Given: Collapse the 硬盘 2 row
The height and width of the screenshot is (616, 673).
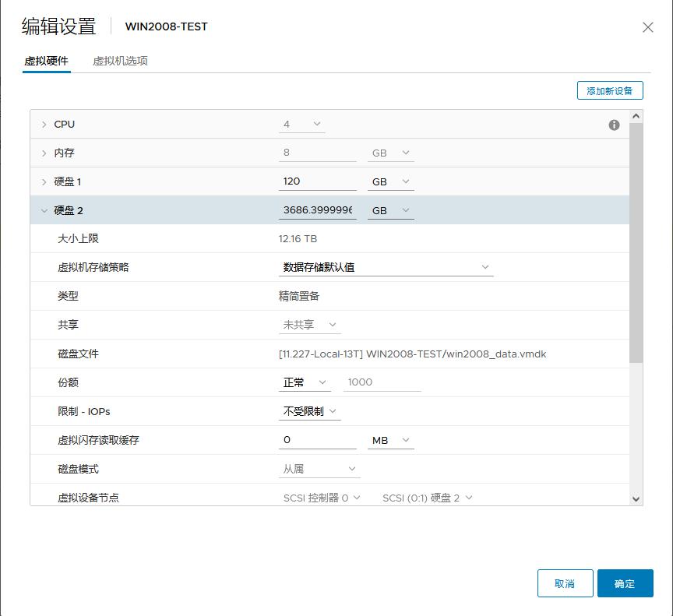Looking at the screenshot, I should (x=44, y=209).
